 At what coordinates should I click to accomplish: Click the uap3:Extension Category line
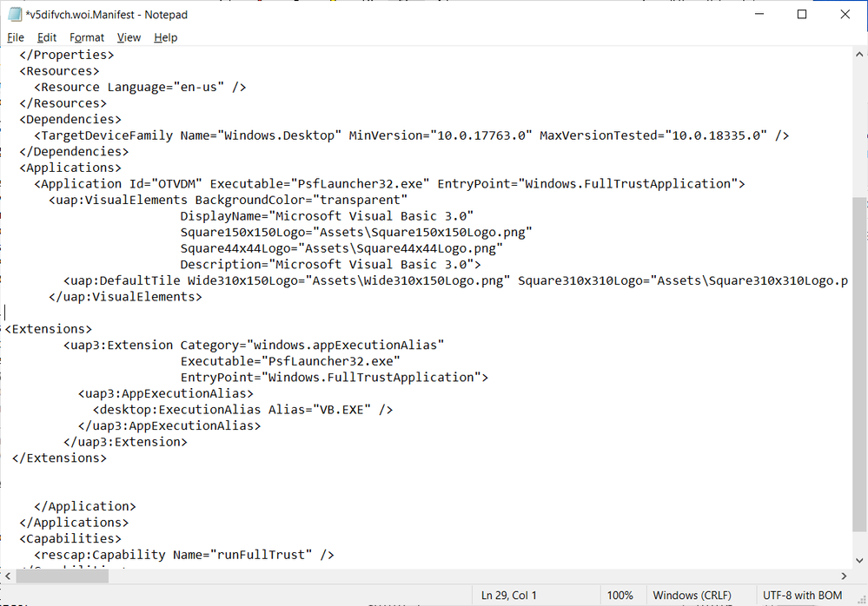[254, 345]
